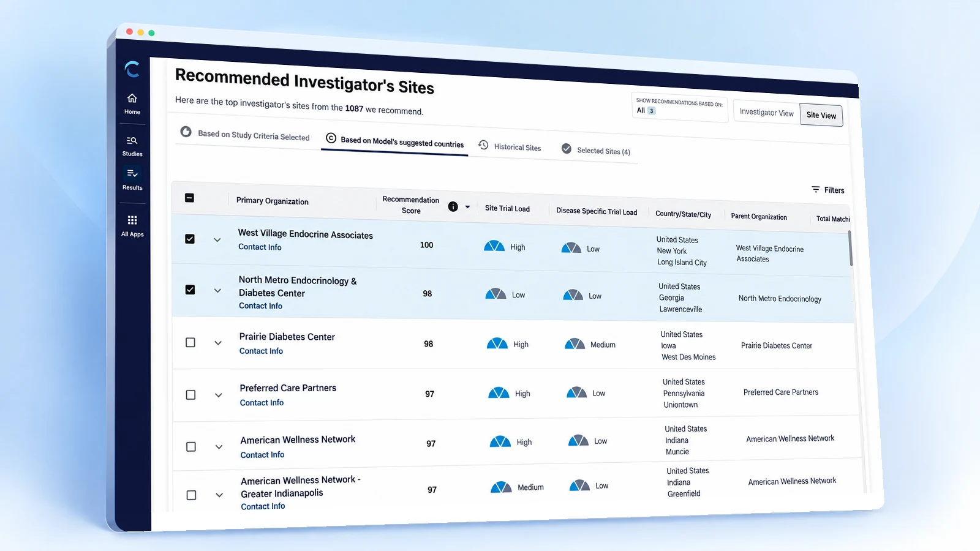Expand West Village Endocrine Associates row

(217, 240)
